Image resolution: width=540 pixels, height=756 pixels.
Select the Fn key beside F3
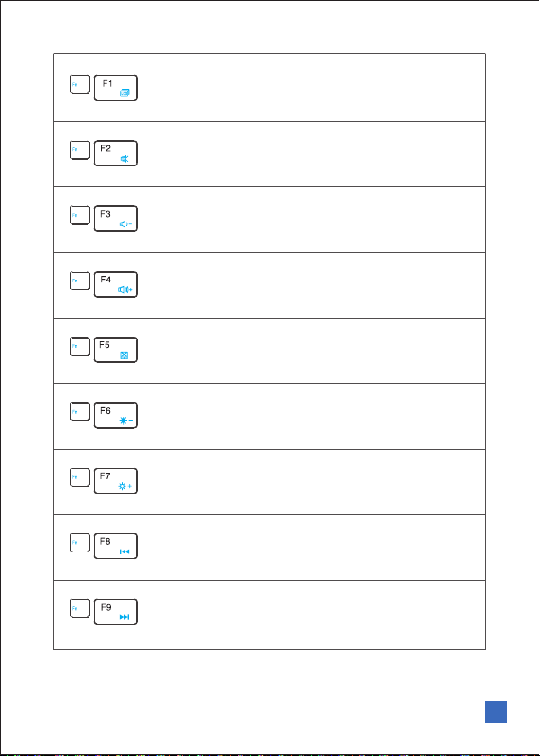[x=80, y=216]
